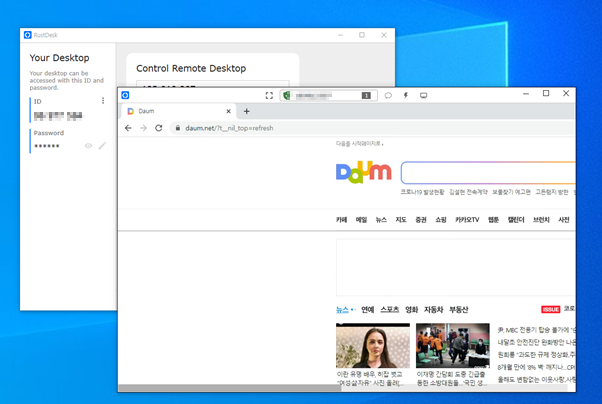This screenshot has width=602, height=404.
Task: Click the blurred ID number in Your Desktop
Action: click(x=58, y=116)
